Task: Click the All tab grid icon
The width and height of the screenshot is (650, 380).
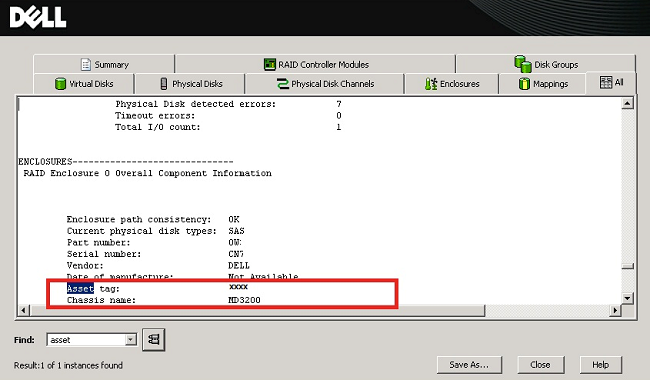Action: [606, 82]
